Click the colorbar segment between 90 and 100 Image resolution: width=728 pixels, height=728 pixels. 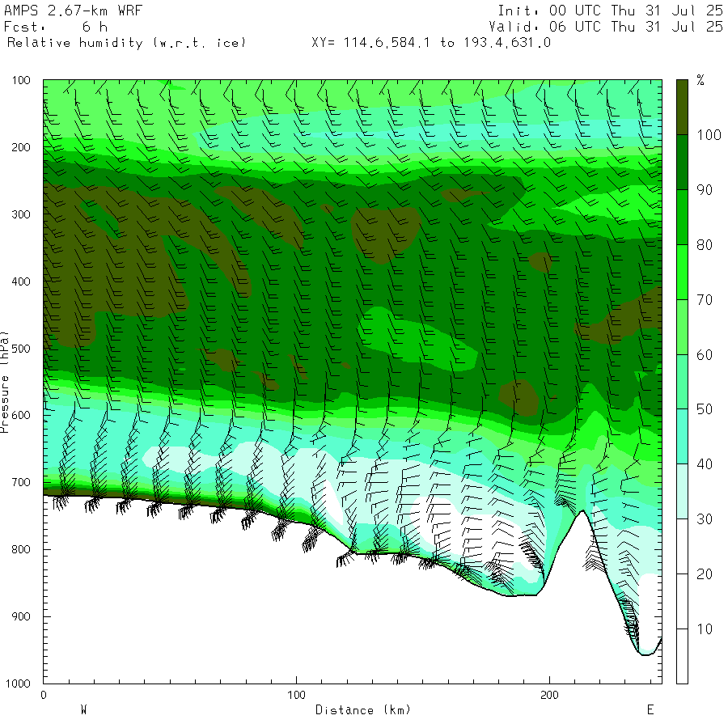(682, 162)
